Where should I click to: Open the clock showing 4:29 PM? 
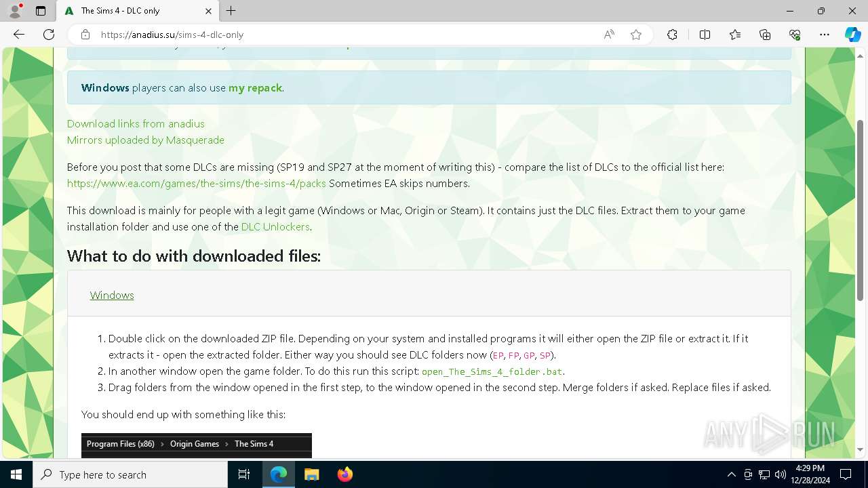coord(810,474)
